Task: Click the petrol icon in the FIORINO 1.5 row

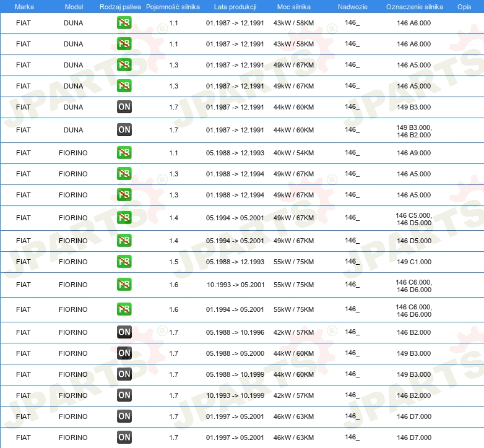Action: click(x=124, y=261)
